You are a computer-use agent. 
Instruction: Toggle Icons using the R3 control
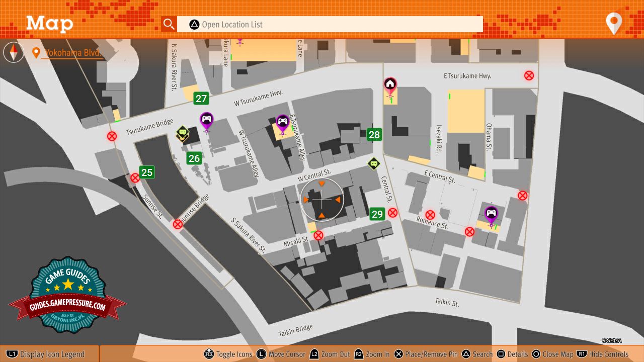[x=228, y=354]
